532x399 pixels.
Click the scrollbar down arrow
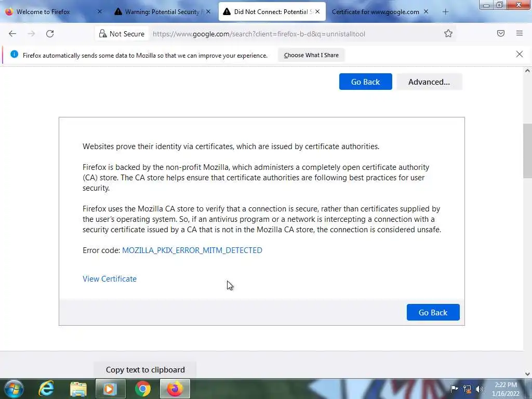pyautogui.click(x=527, y=374)
